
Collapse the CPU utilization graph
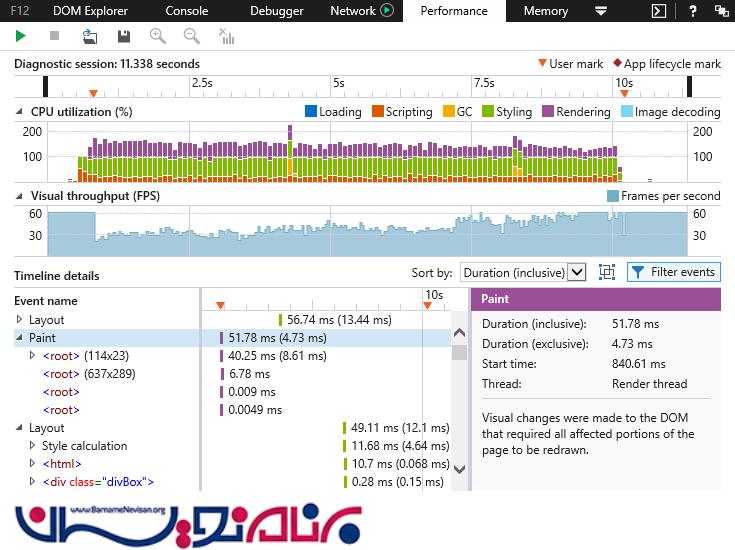[x=21, y=112]
